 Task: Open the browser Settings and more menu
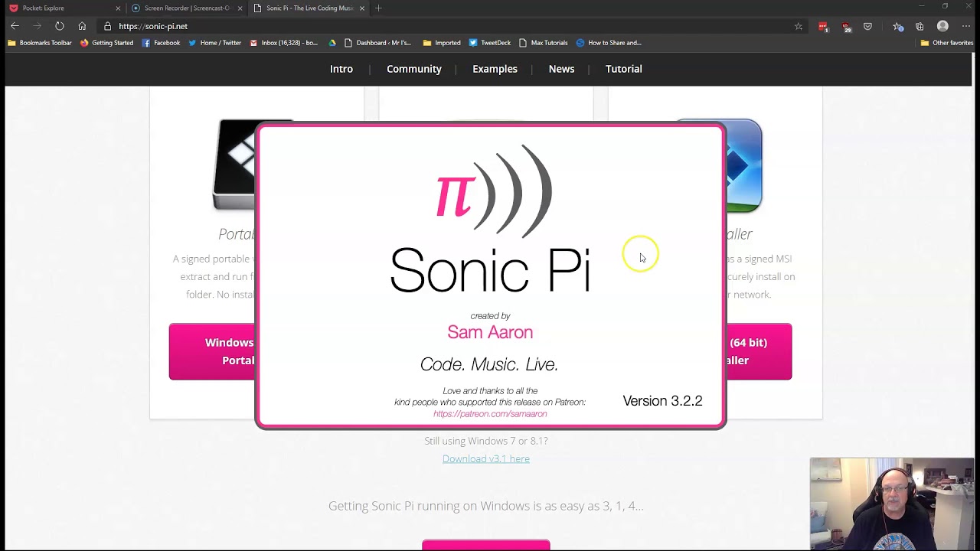pyautogui.click(x=965, y=26)
